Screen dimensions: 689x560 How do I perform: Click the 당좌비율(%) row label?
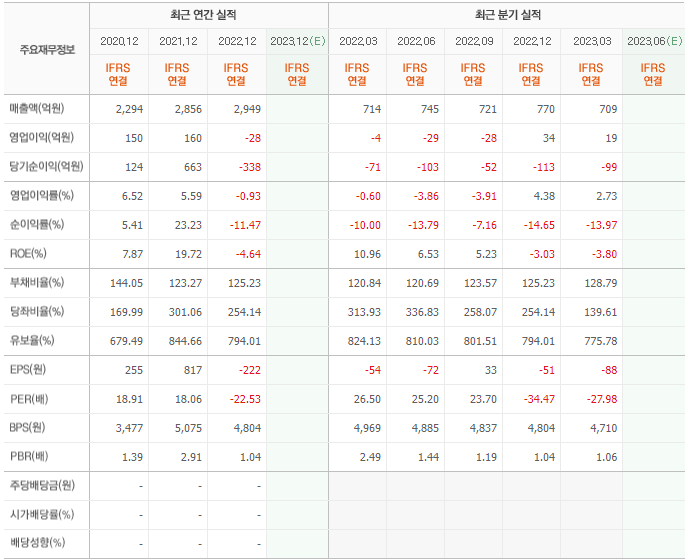pyautogui.click(x=37, y=311)
